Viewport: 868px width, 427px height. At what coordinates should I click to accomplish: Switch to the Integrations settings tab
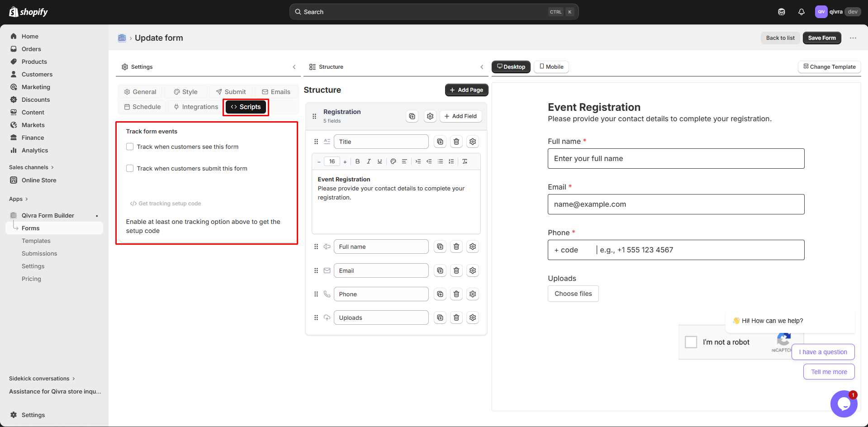pyautogui.click(x=196, y=107)
